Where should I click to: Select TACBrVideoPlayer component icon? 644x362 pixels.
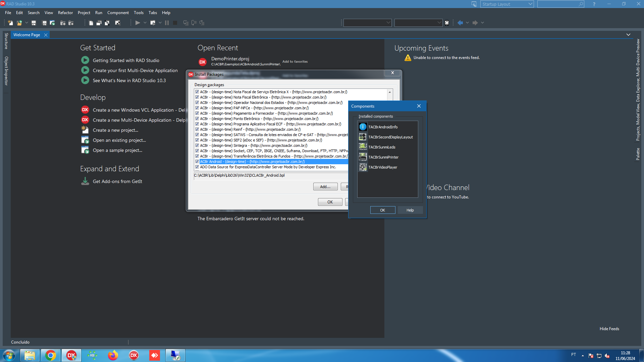pyautogui.click(x=363, y=167)
